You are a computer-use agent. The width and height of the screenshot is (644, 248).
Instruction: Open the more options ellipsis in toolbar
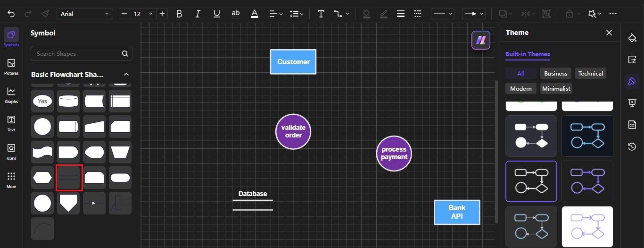click(x=613, y=14)
